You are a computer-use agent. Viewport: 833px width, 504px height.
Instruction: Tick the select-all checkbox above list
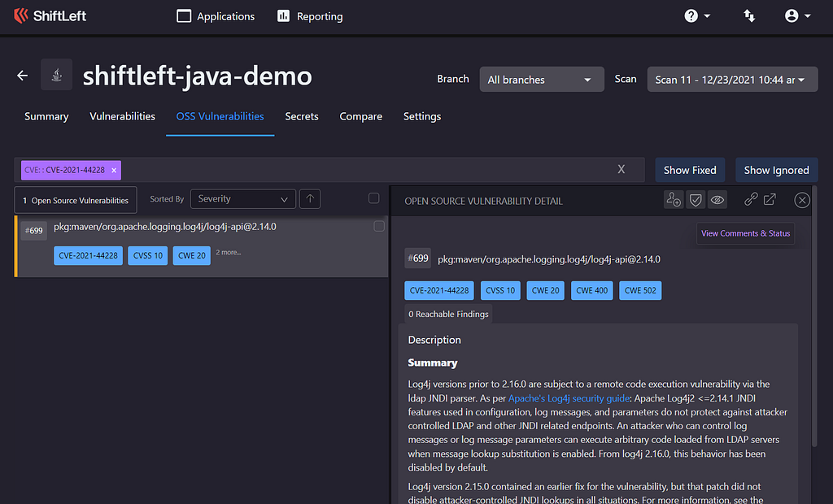373,198
